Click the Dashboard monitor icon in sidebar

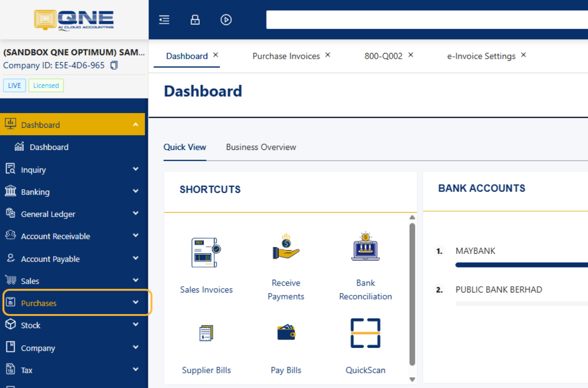click(x=10, y=124)
